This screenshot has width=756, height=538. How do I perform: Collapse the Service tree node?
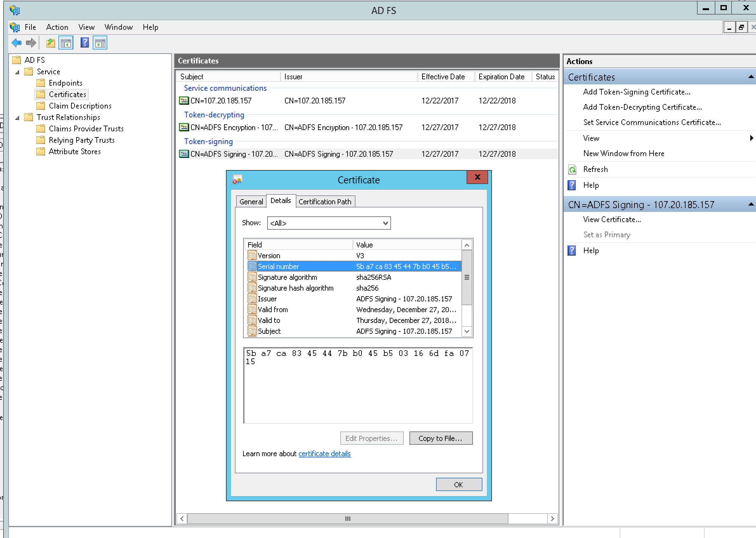pyautogui.click(x=17, y=72)
